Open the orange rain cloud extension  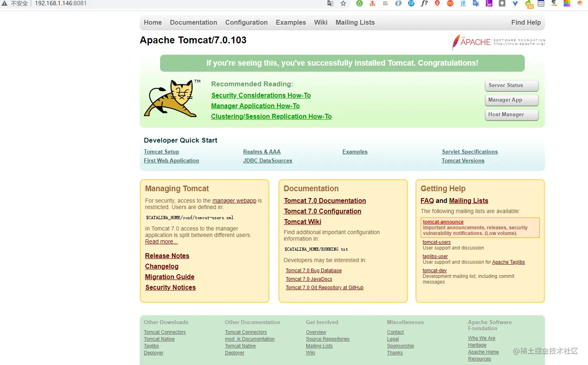[580, 3]
